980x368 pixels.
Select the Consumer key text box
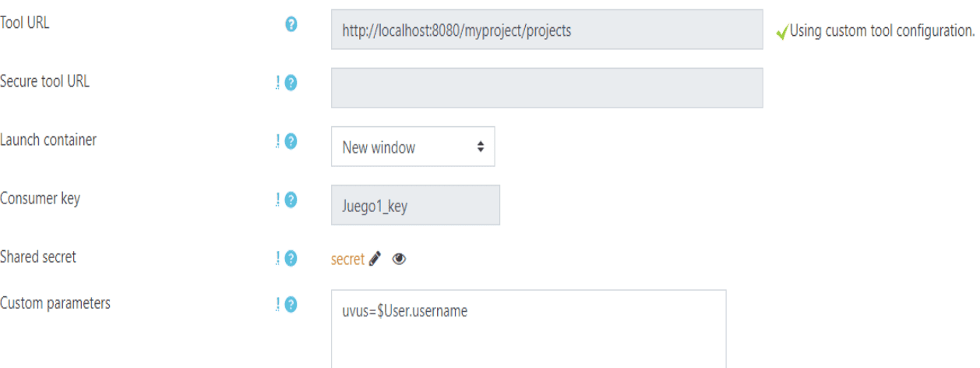point(415,205)
